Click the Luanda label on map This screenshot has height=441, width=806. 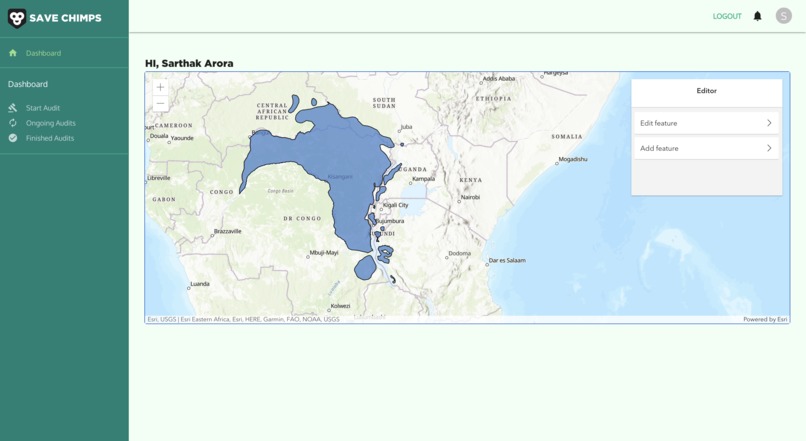tap(200, 284)
